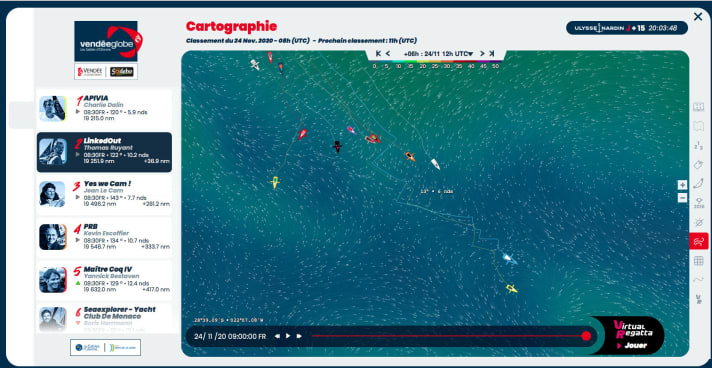Open the rankings podium icon
712x368 pixels.
[x=698, y=146]
